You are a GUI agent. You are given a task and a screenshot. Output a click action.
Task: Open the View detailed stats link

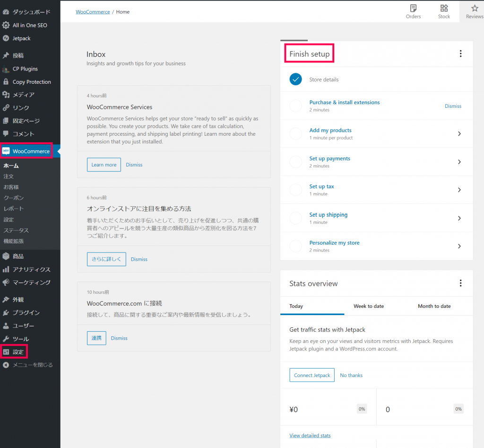(310, 435)
